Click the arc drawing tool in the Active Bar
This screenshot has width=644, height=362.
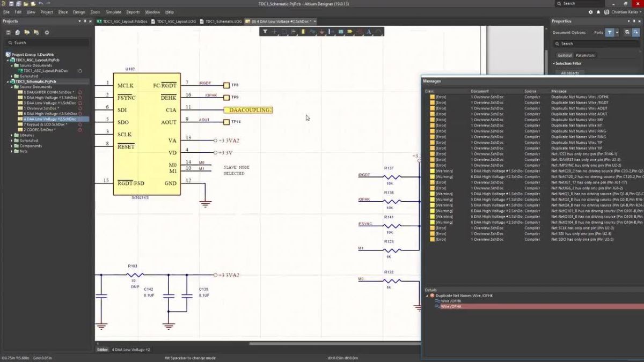378,32
